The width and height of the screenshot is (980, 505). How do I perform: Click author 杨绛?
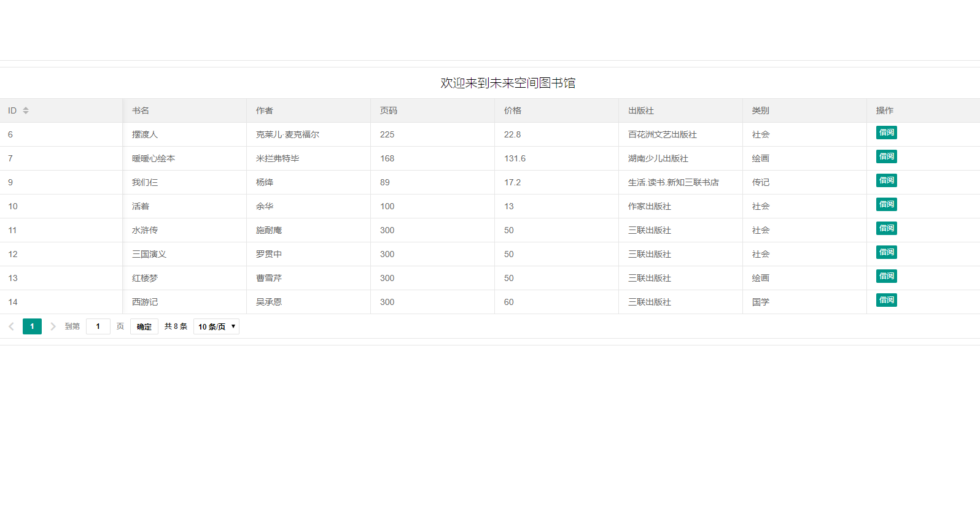(x=265, y=182)
